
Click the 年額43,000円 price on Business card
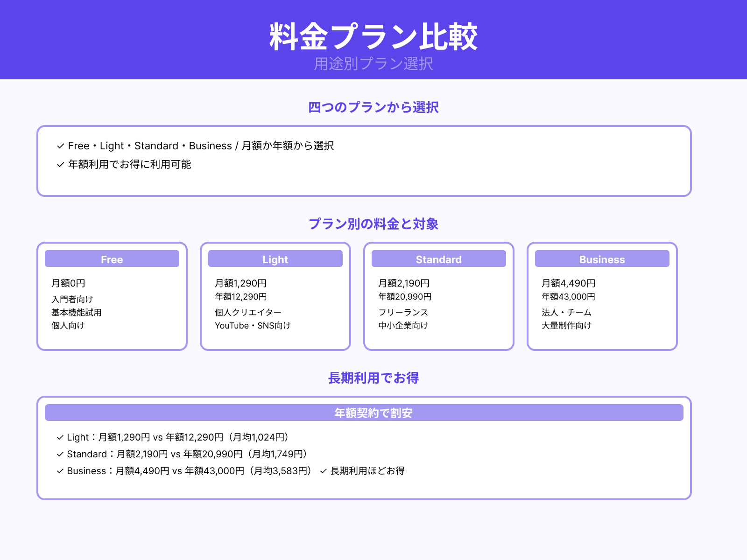568,296
